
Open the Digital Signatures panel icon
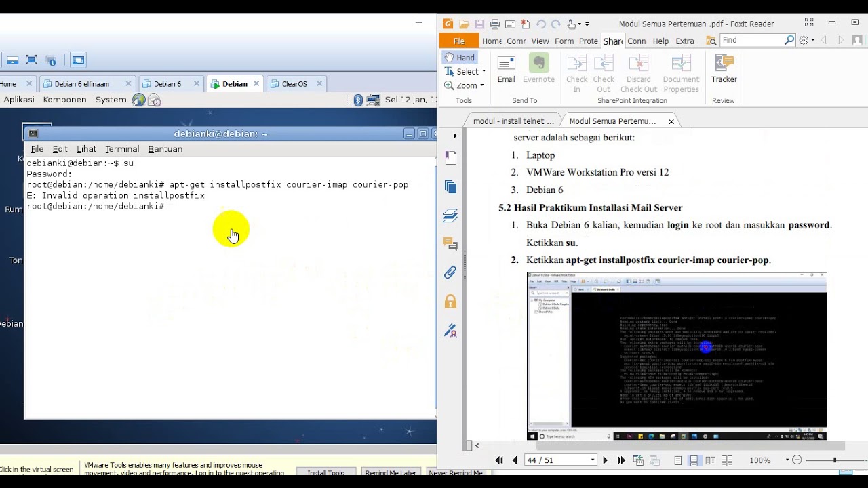[450, 331]
